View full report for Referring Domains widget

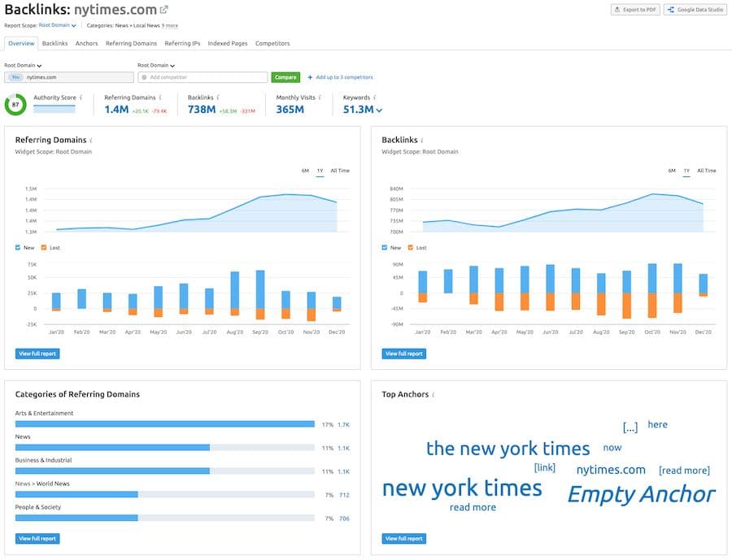click(x=37, y=354)
